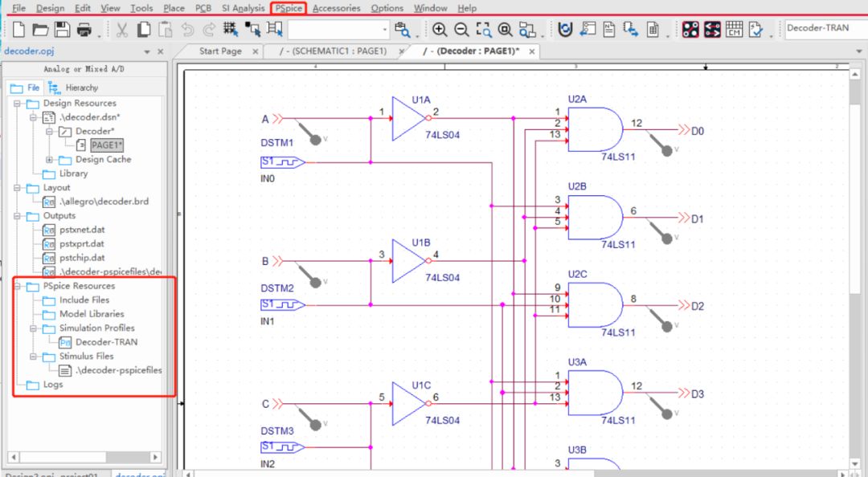Image resolution: width=868 pixels, height=477 pixels.
Task: Collapse the Layout folder node
Action: [17, 188]
